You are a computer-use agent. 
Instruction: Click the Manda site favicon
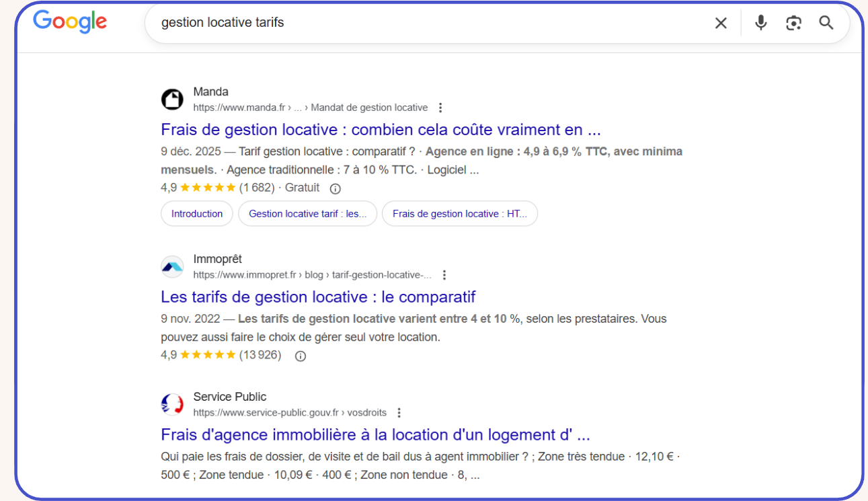coord(172,99)
